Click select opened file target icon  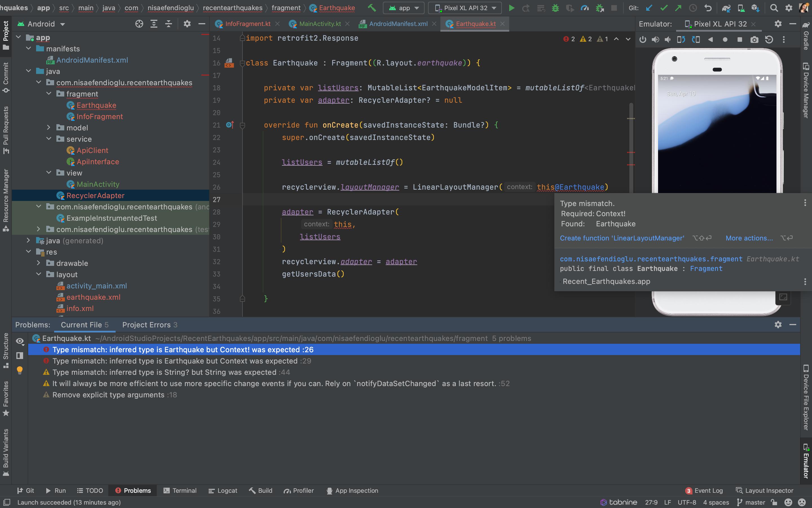[x=139, y=24]
